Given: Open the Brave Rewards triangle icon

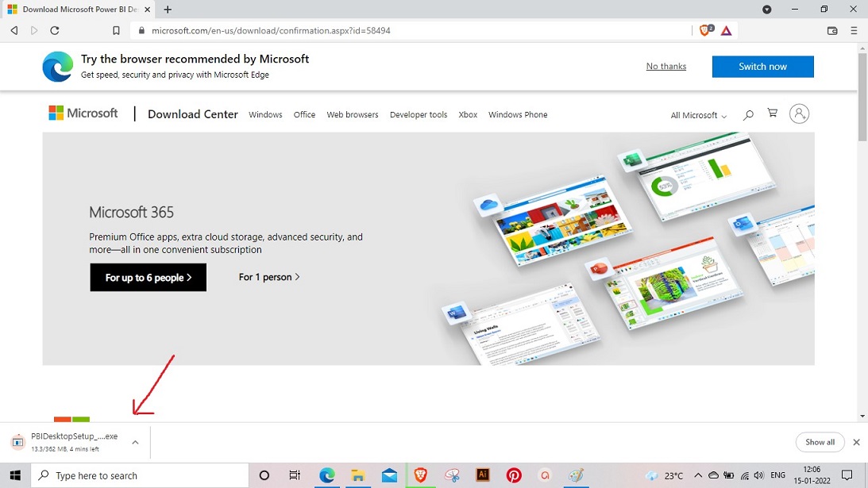Looking at the screenshot, I should [x=727, y=30].
